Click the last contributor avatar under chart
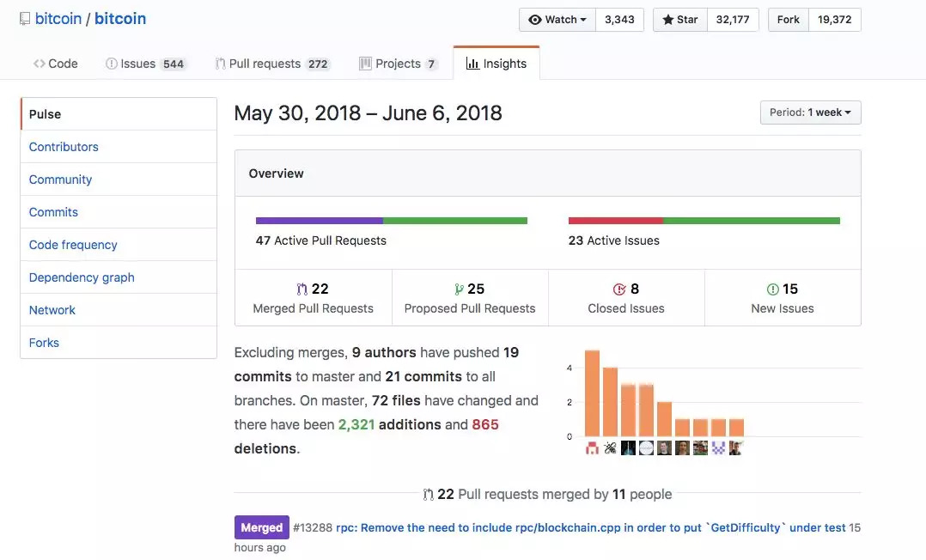This screenshot has width=926, height=560. [x=736, y=447]
